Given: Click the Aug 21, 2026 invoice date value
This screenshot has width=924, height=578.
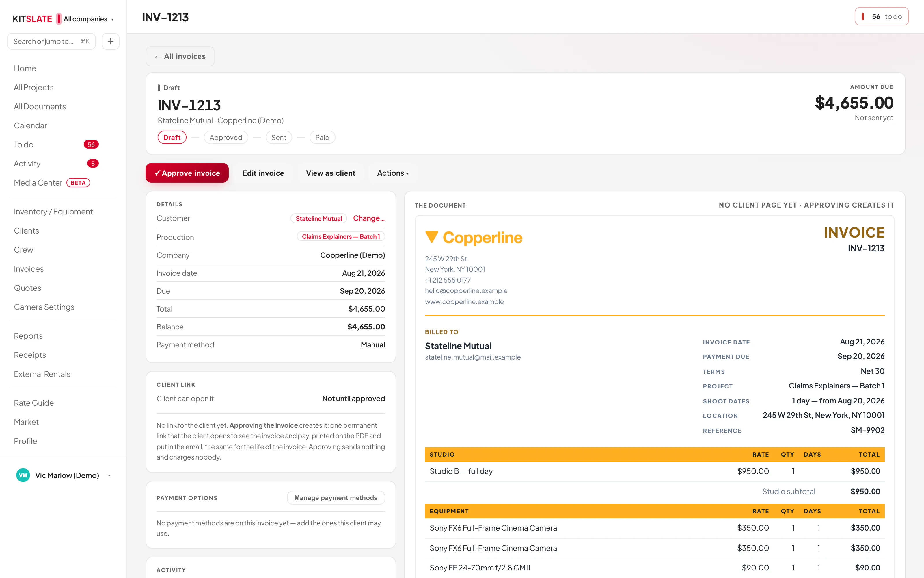Looking at the screenshot, I should (x=364, y=273).
